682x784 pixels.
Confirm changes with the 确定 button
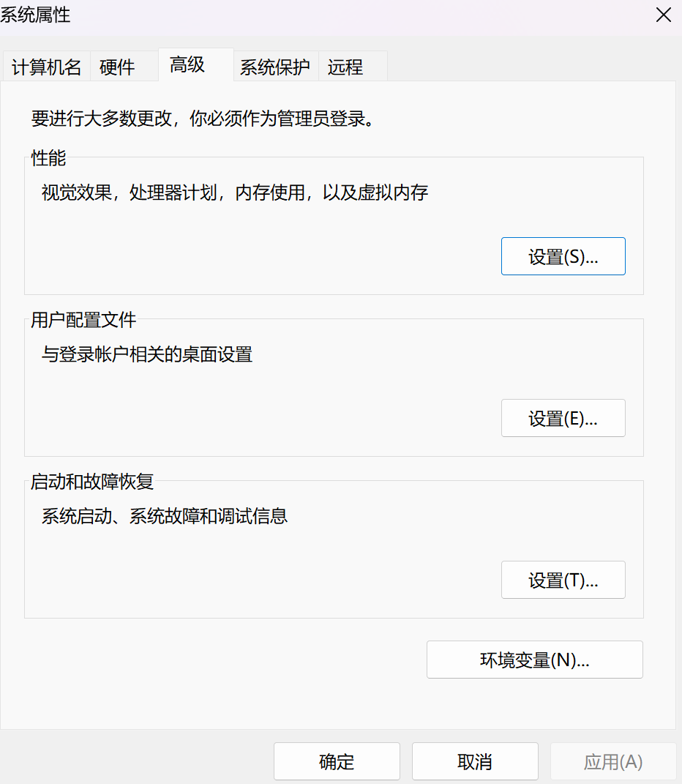(x=336, y=761)
